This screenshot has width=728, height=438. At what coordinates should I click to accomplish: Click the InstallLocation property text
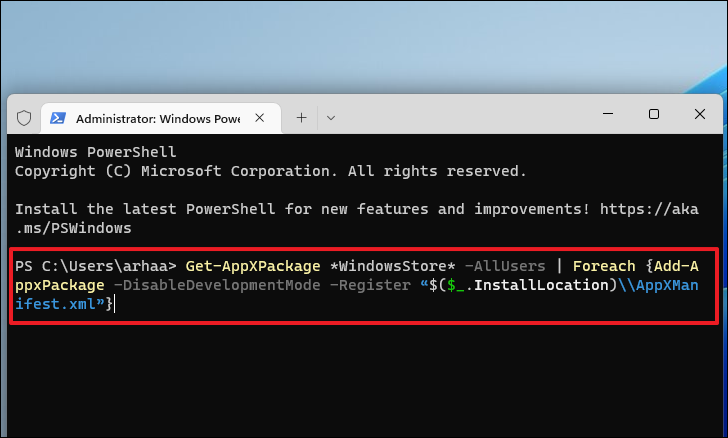541,285
